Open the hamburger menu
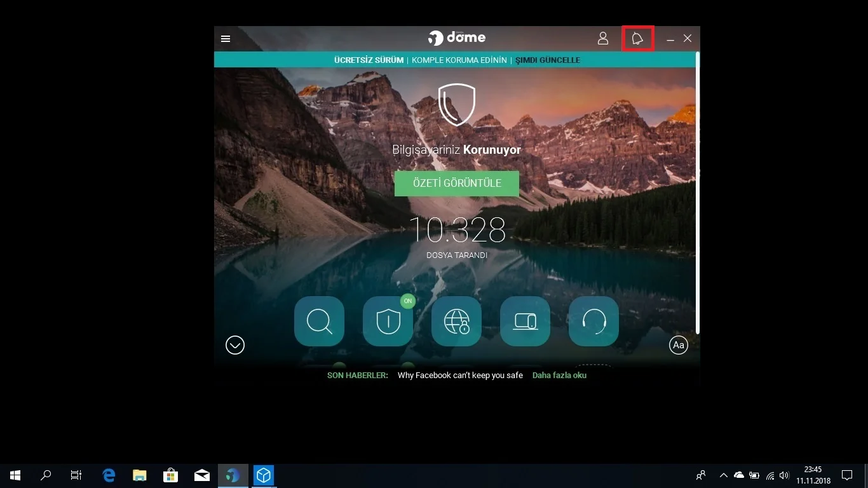 (x=226, y=39)
